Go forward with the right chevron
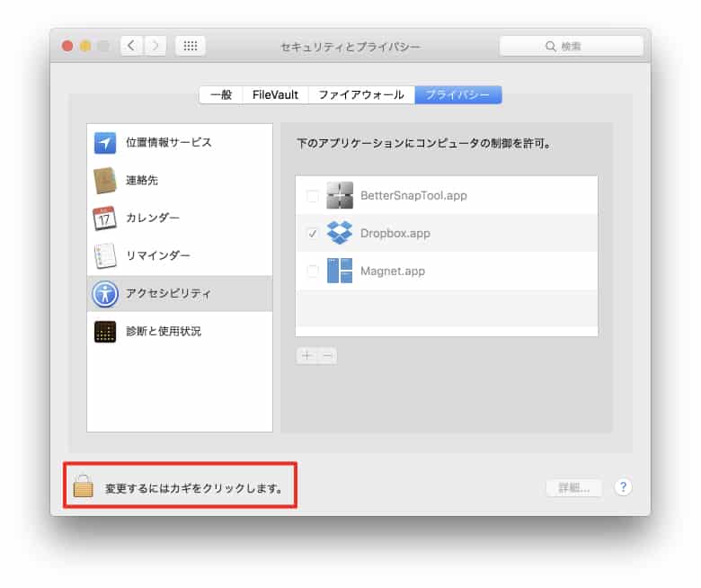Image resolution: width=701 pixels, height=588 pixels. pyautogui.click(x=155, y=46)
